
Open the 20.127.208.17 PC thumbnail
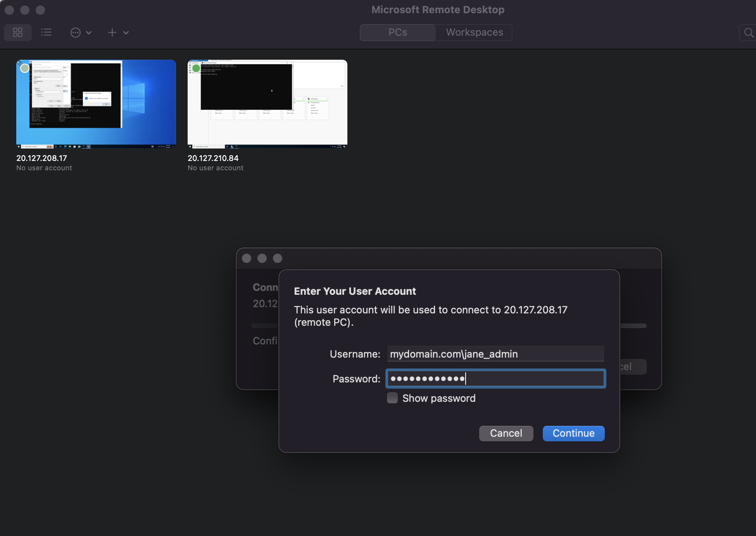(x=96, y=104)
